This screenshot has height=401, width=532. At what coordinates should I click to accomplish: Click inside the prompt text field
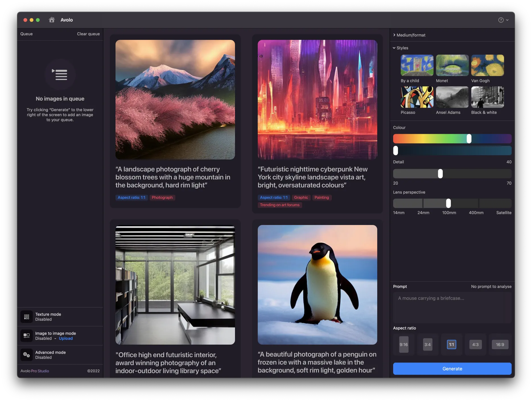coord(452,308)
